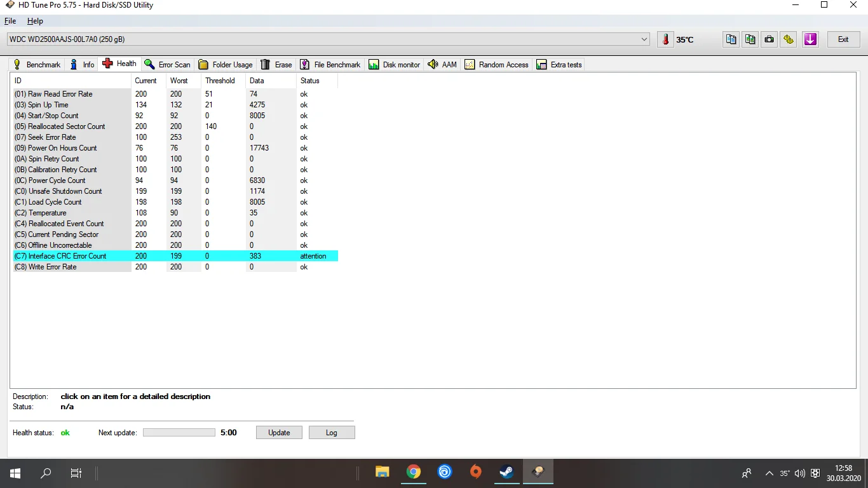868x488 pixels.
Task: Open the taskbar clock showing 12:58
Action: [843, 473]
